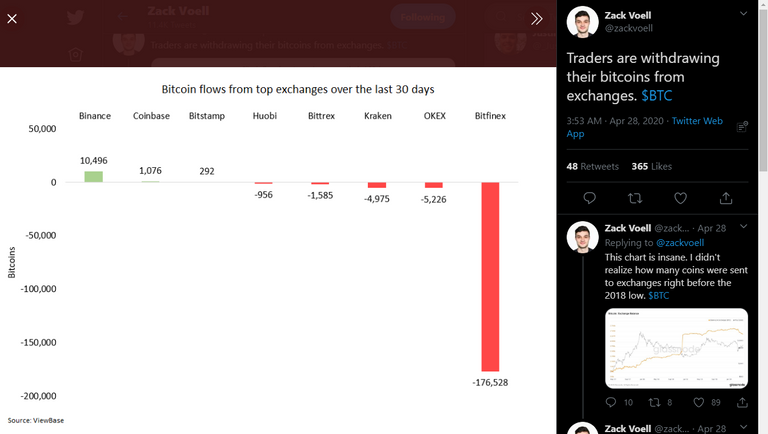Open reply comments on the chart-is-insane tweet

pyautogui.click(x=611, y=402)
